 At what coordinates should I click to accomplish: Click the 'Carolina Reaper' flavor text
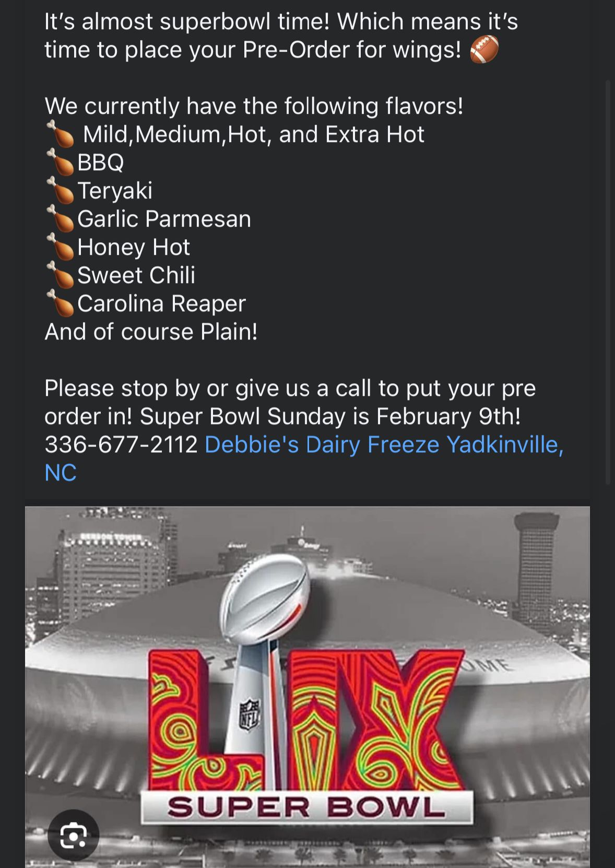point(161,303)
